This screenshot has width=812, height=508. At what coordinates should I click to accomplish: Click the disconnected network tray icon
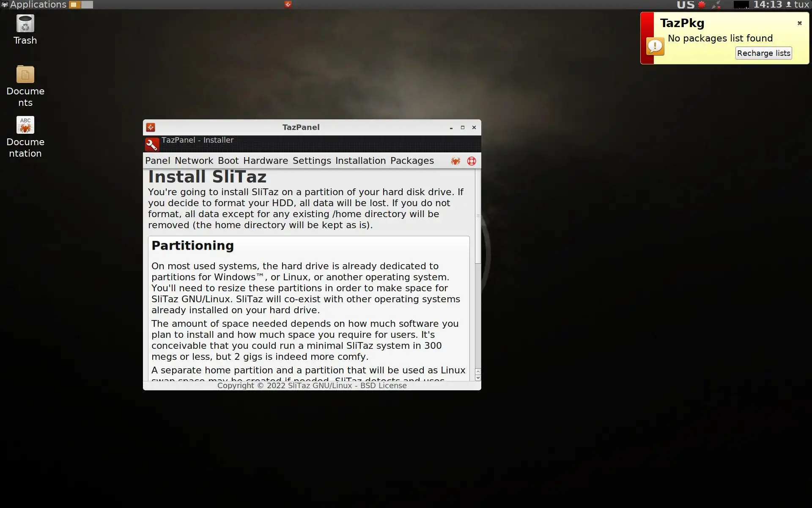tap(716, 5)
